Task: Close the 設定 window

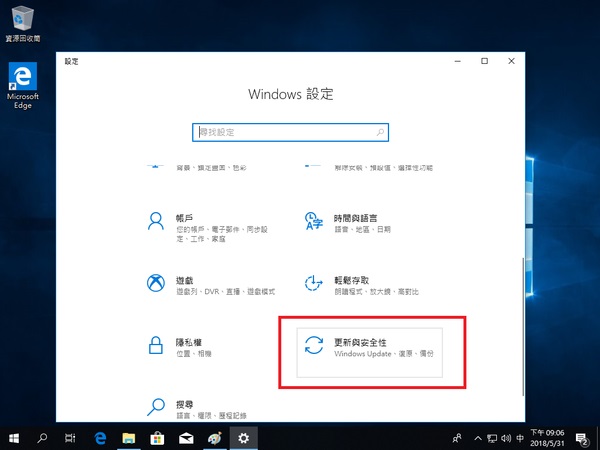Action: tap(511, 61)
